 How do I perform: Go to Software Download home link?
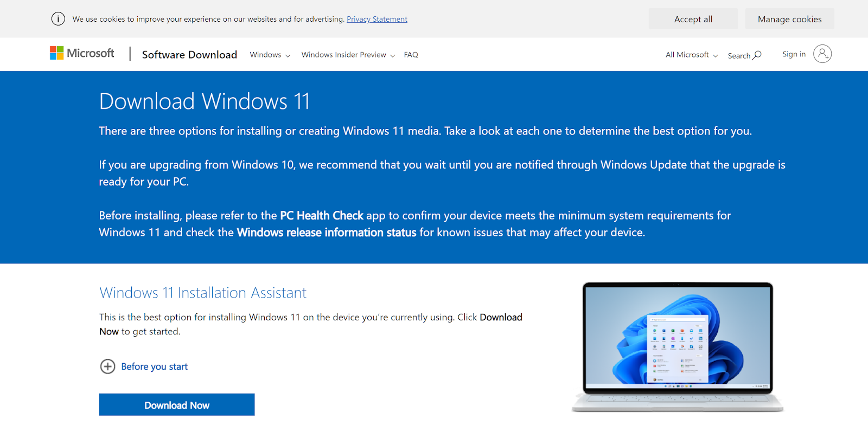click(189, 54)
